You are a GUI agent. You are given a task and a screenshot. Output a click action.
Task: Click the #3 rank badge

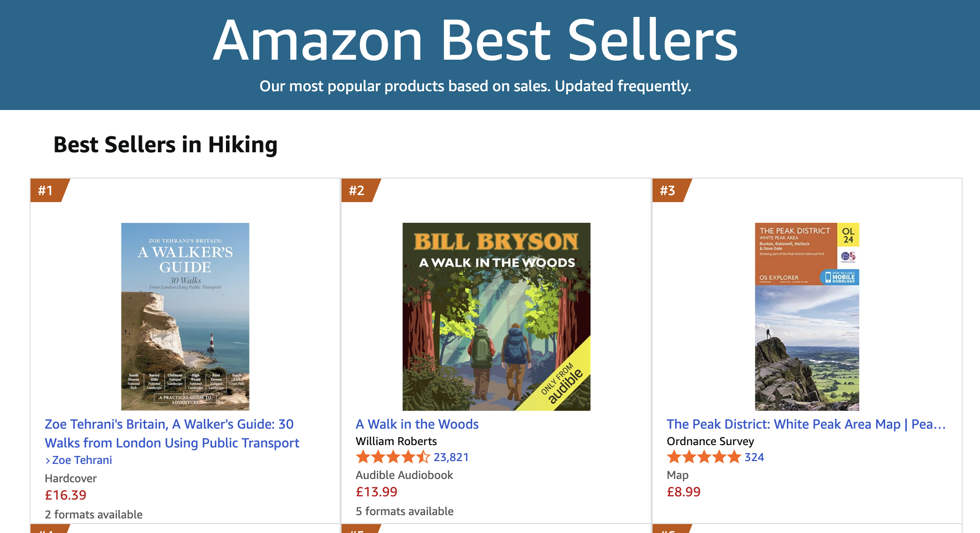[668, 190]
